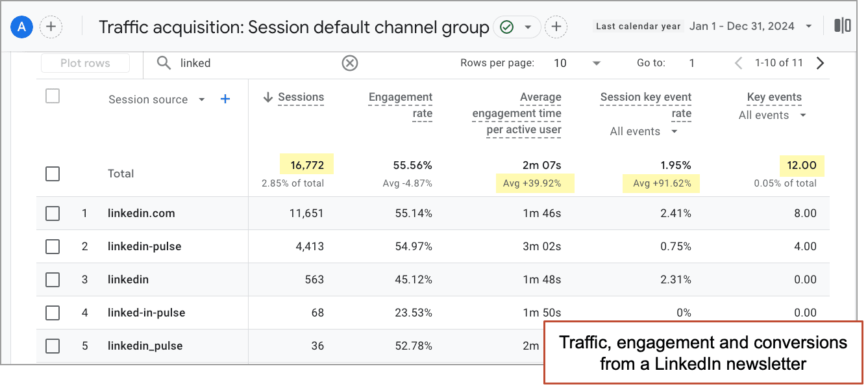Check the row 3 'linkedin' checkbox
Screen dimensions: 868x388
pyautogui.click(x=53, y=279)
